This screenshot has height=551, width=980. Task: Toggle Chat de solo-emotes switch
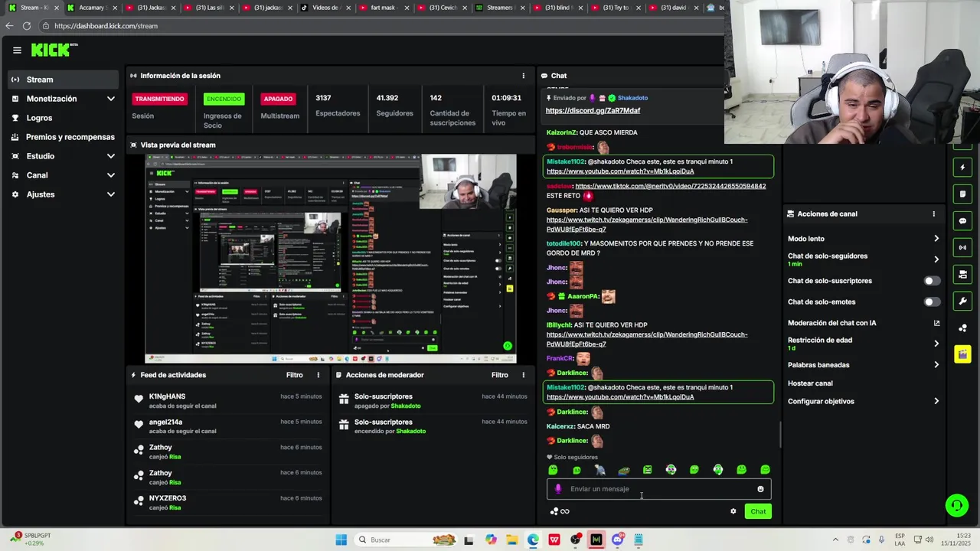click(x=931, y=302)
